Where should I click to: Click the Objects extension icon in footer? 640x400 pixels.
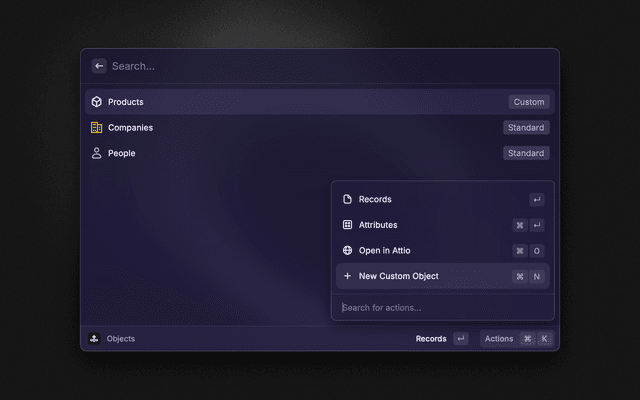tap(94, 339)
